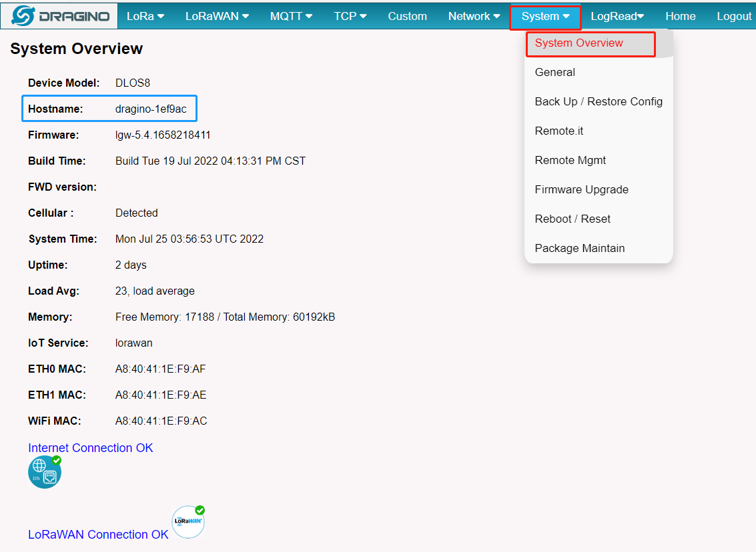Click the Dragino logo
Image resolution: width=756 pixels, height=552 pixels.
click(x=60, y=16)
